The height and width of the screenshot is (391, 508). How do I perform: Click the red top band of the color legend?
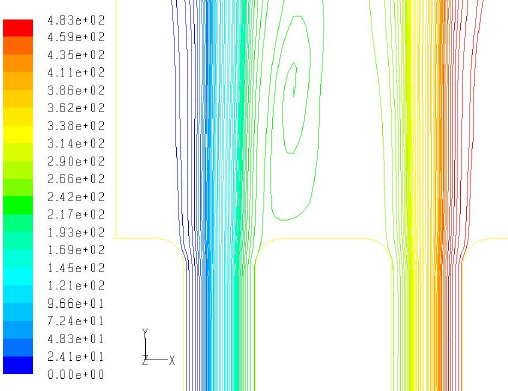(x=18, y=28)
